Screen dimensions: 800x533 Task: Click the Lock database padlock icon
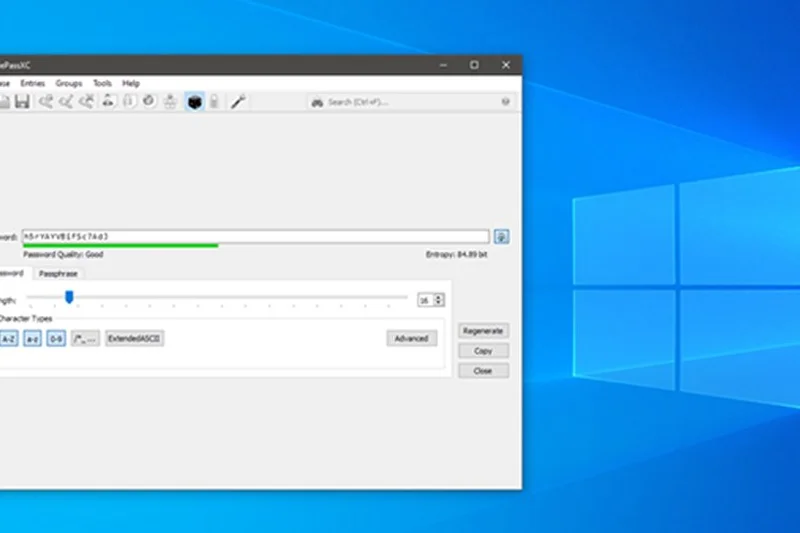[212, 102]
